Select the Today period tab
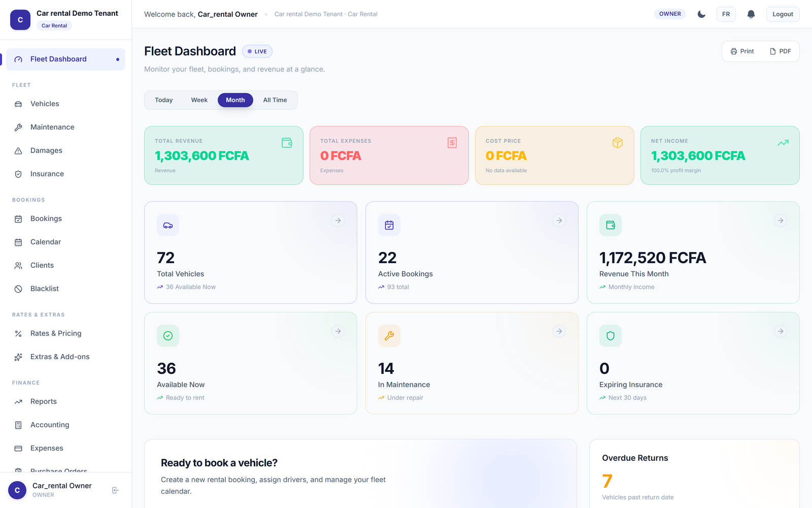The width and height of the screenshot is (812, 508). (x=164, y=100)
